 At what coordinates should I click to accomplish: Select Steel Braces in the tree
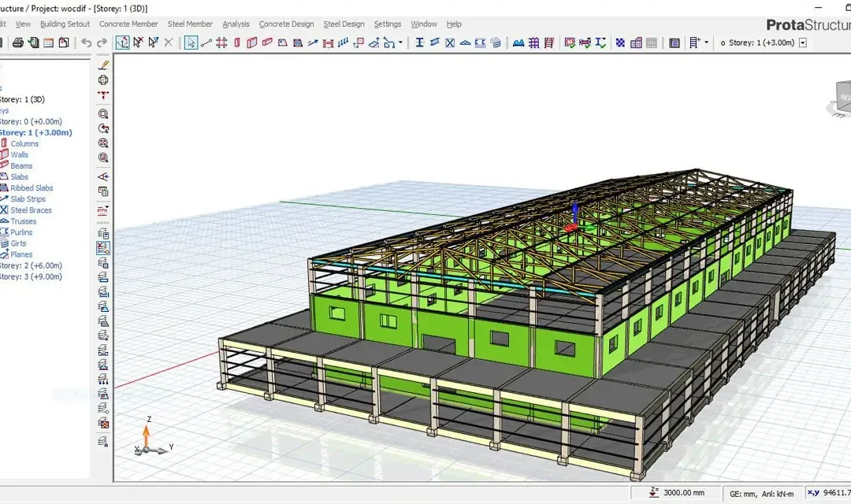coord(32,210)
